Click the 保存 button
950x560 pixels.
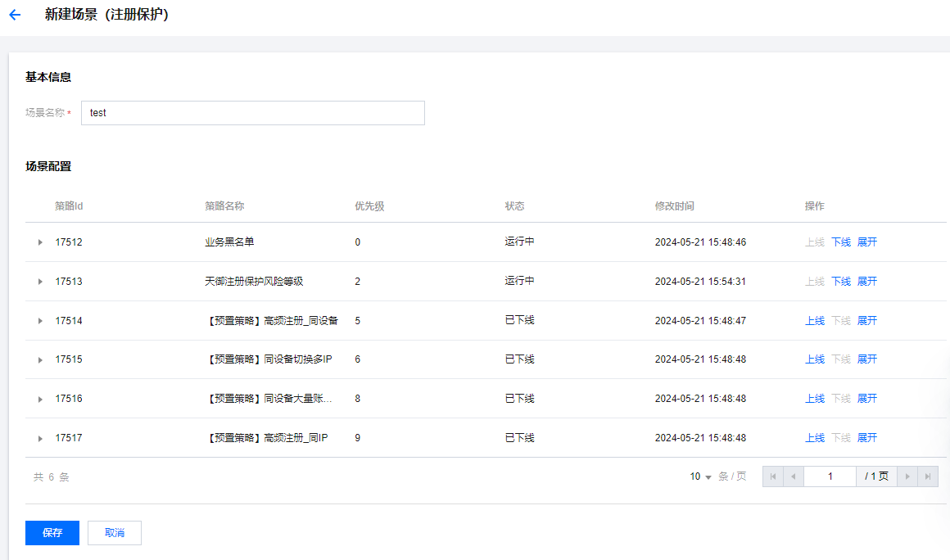(x=52, y=533)
